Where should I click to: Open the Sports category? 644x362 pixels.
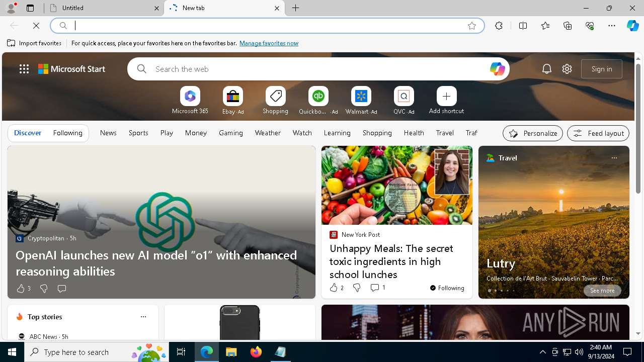[138, 133]
